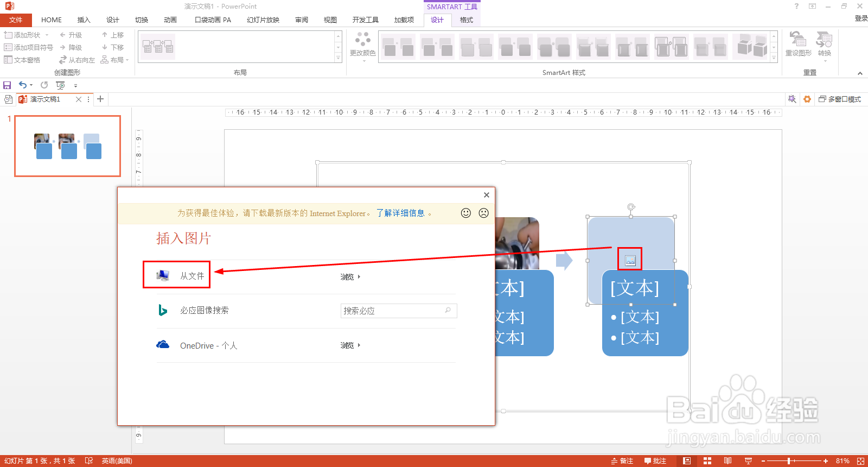The width and height of the screenshot is (868, 467).
Task: Click Browse (浏览) for From File
Action: [x=350, y=277]
